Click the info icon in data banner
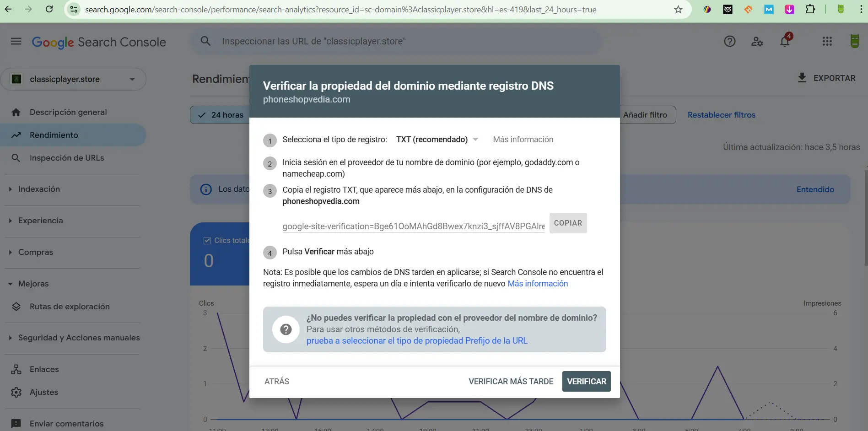 (x=206, y=189)
